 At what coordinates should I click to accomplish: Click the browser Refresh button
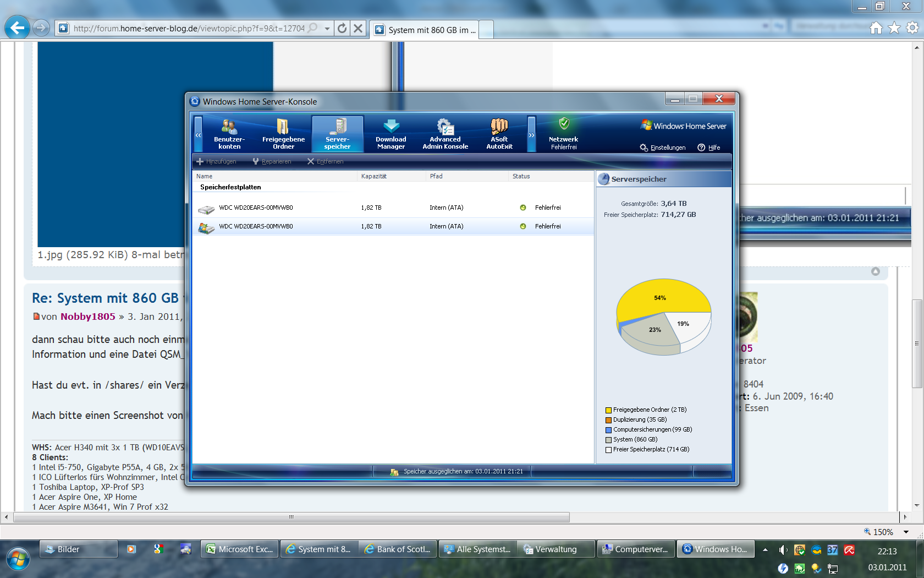(342, 28)
